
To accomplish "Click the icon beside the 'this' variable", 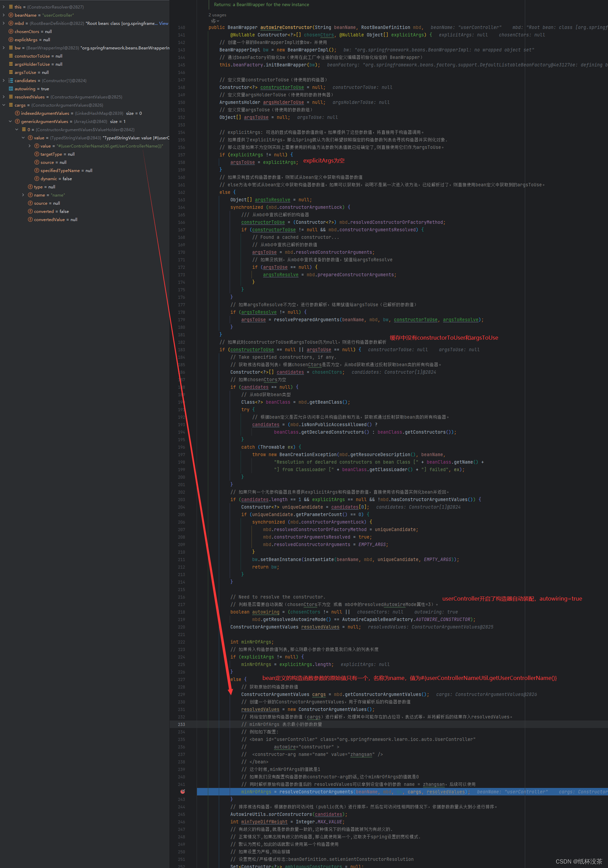I will point(11,7).
